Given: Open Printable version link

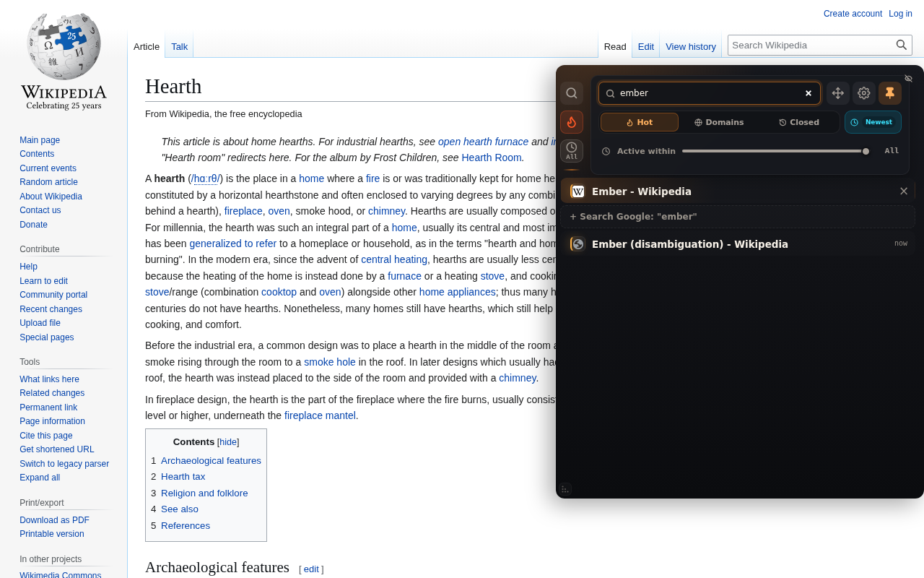Looking at the screenshot, I should point(52,534).
